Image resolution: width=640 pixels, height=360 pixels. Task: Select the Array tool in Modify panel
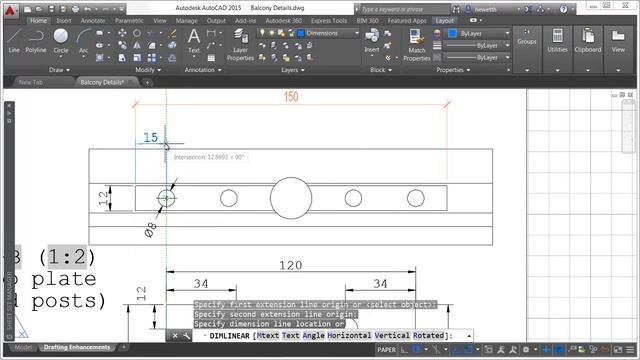pos(151,58)
